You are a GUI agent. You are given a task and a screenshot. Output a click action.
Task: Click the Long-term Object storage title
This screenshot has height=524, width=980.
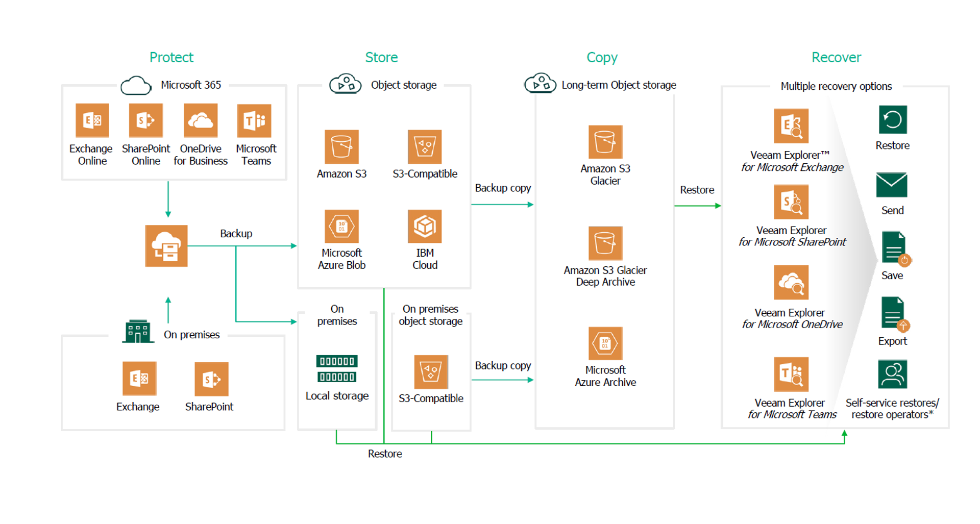coord(619,85)
